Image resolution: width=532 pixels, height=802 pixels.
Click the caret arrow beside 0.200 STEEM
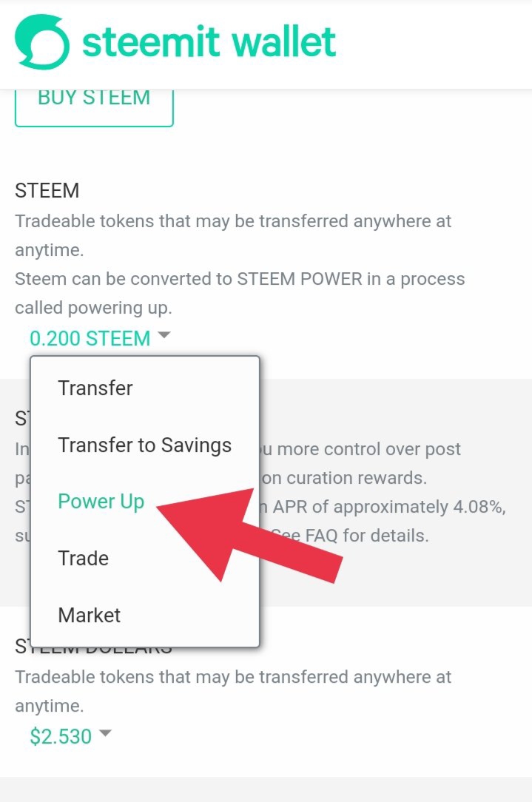(x=164, y=337)
